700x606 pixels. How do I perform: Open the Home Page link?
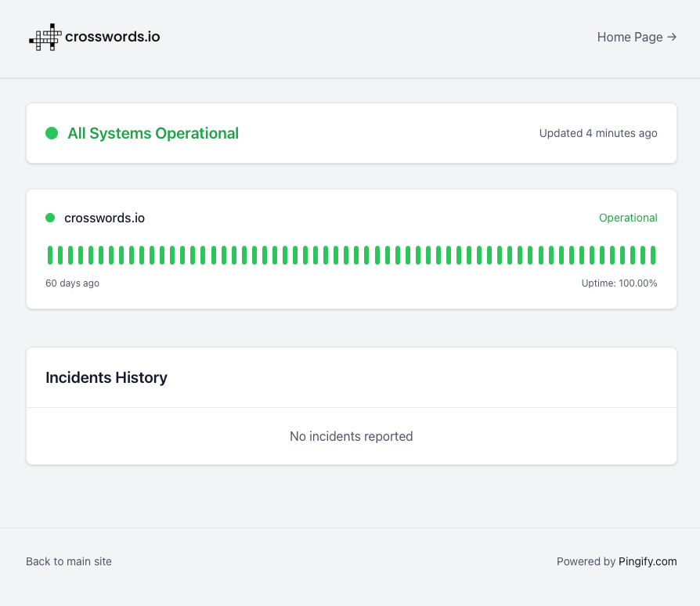point(637,37)
